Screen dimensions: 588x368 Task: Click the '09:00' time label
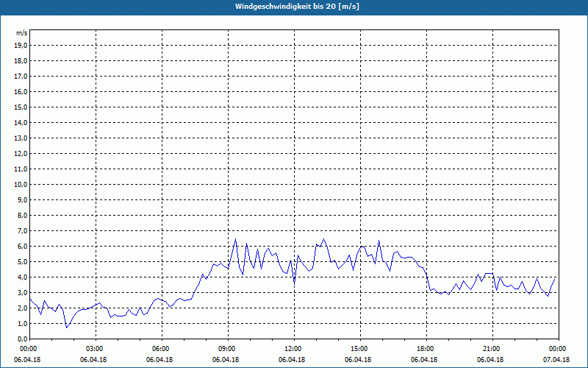[229, 349]
